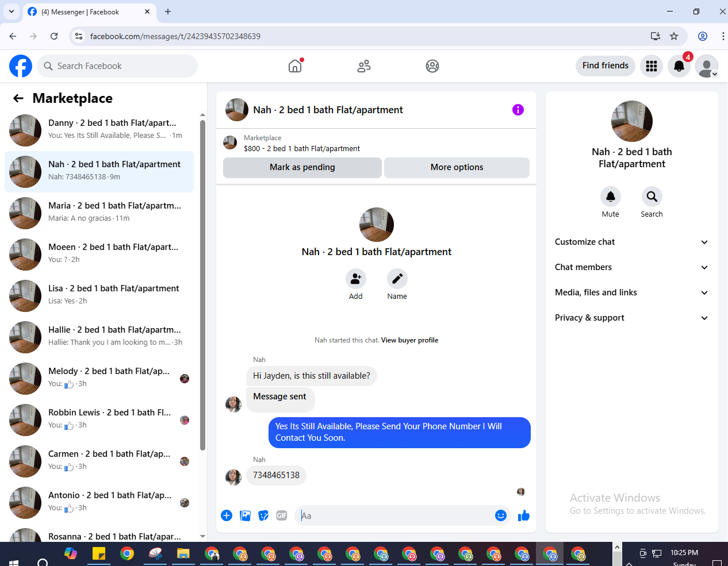Expand Chat members section
Screen dimensions: 728x566
631,267
